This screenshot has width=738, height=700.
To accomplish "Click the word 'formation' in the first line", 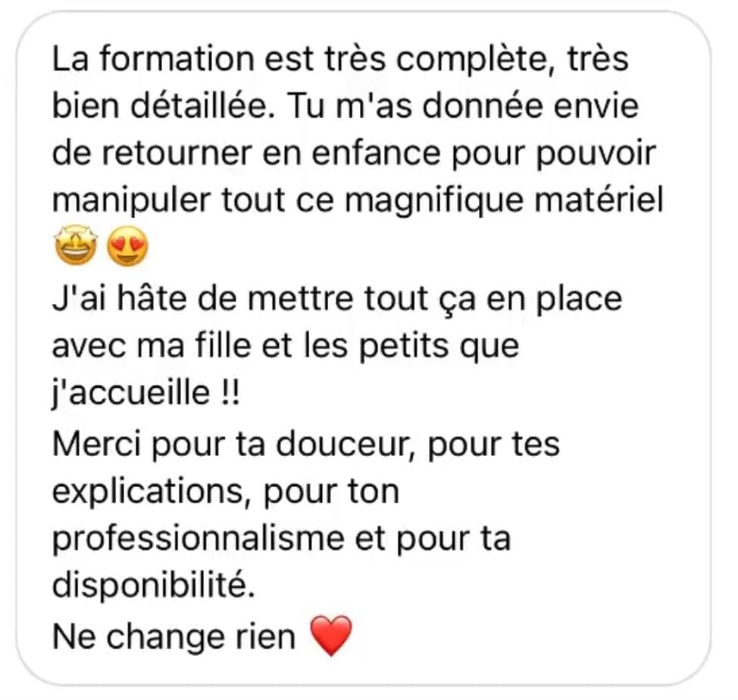I will click(177, 59).
